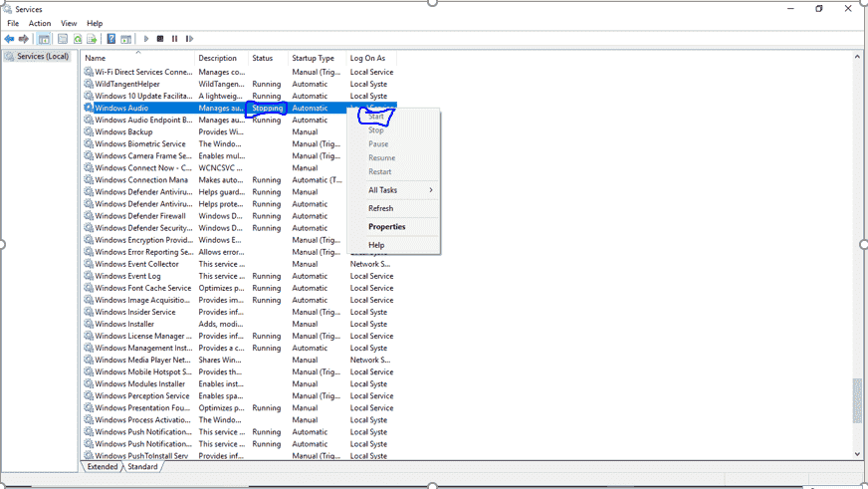Click the Export List toolbar icon
The width and height of the screenshot is (868, 489).
92,39
